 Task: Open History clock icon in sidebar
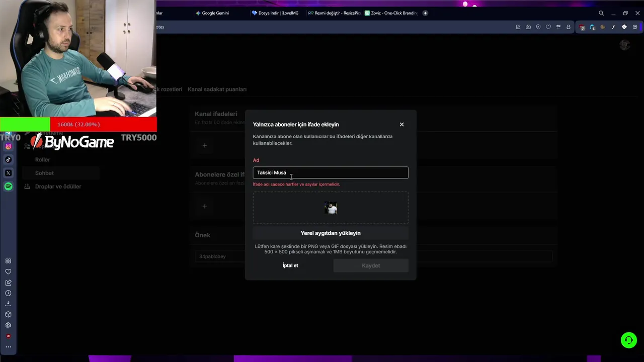coord(8,293)
